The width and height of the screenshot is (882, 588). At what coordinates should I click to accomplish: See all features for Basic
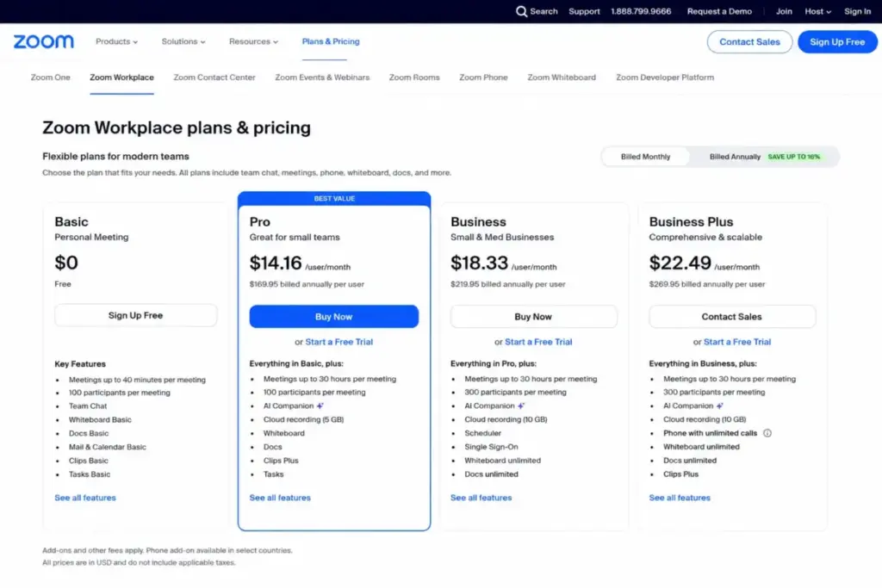85,498
